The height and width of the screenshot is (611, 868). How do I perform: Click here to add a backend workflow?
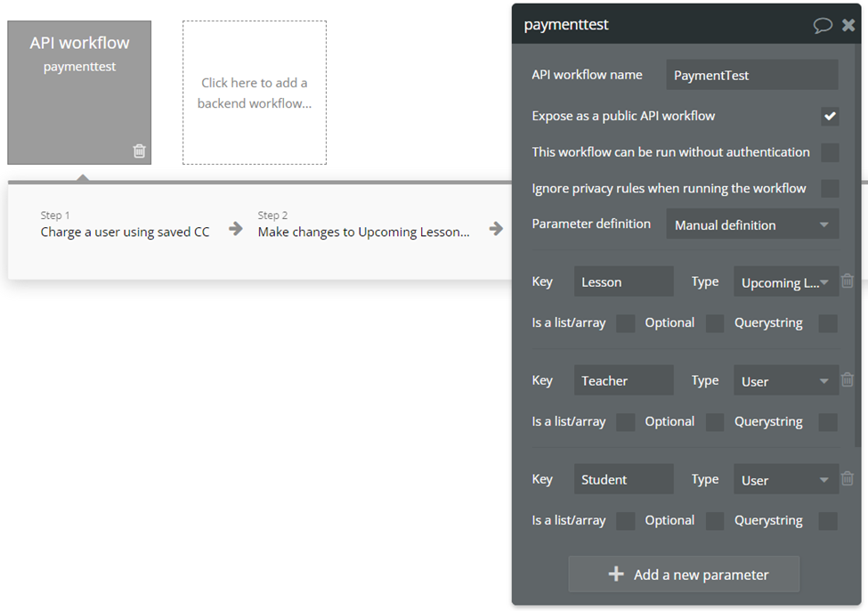pos(255,93)
